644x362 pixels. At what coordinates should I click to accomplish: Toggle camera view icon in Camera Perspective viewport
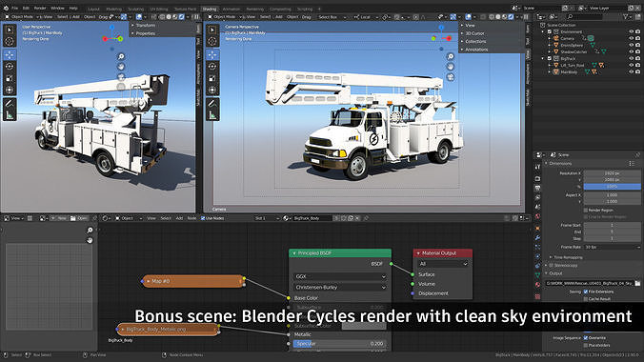point(451,77)
